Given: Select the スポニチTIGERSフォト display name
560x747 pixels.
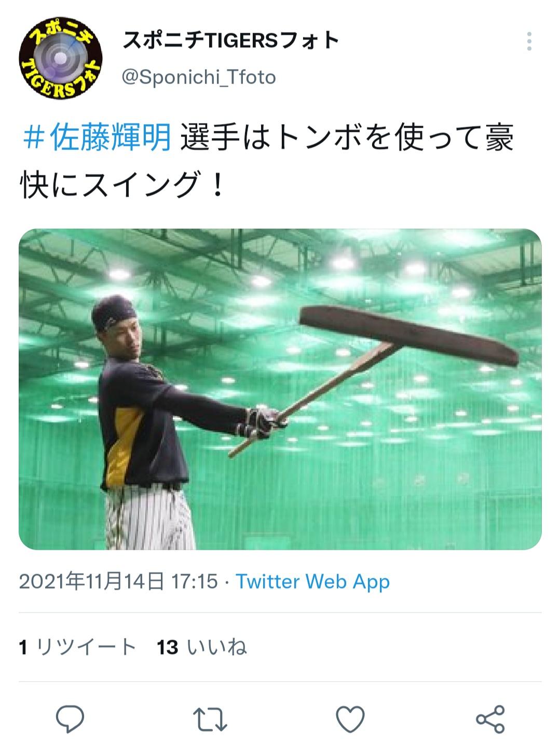Looking at the screenshot, I should point(231,40).
